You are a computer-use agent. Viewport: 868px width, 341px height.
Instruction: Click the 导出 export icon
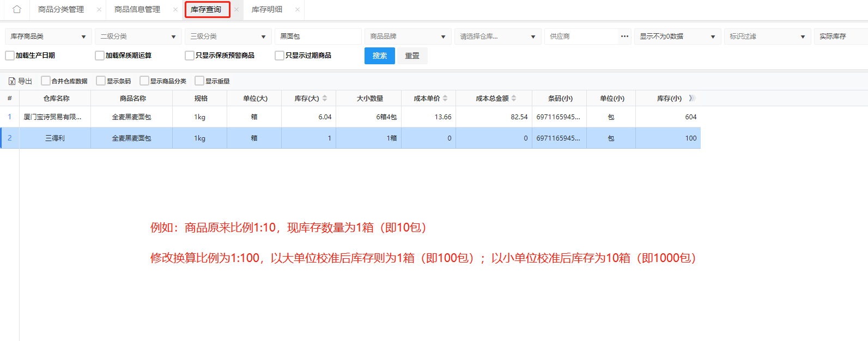pos(12,81)
